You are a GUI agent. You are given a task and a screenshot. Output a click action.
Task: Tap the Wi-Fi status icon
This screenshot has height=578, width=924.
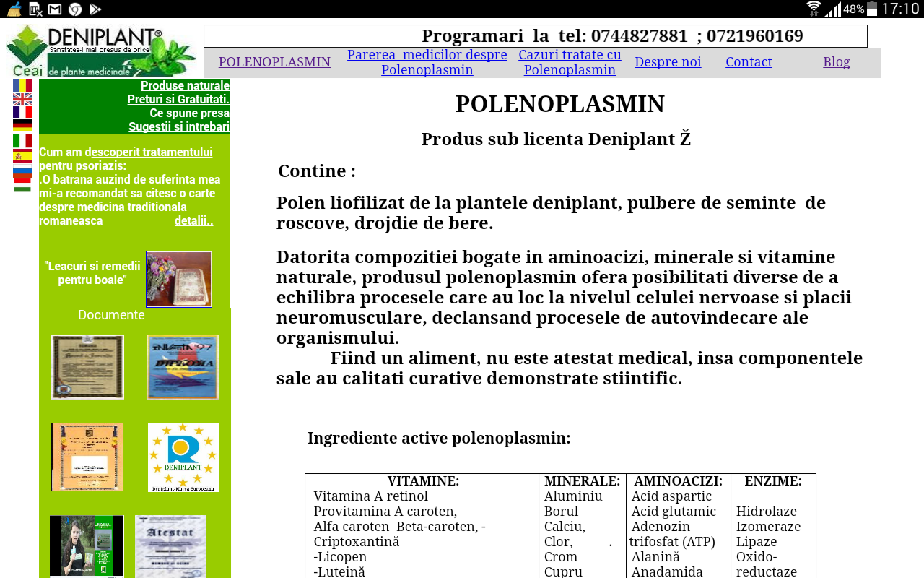coord(814,9)
